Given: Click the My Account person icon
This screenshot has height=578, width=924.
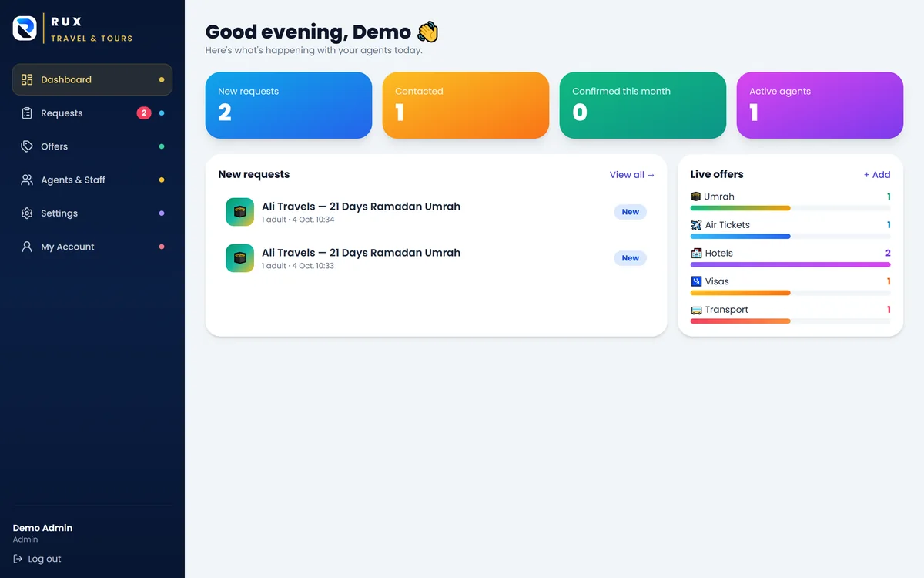Looking at the screenshot, I should 27,247.
